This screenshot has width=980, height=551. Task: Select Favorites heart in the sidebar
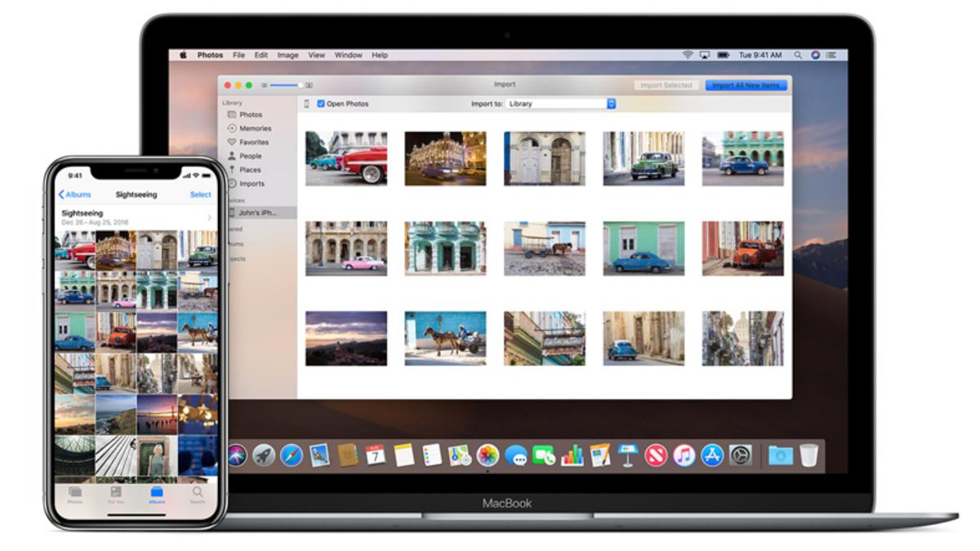pos(253,142)
